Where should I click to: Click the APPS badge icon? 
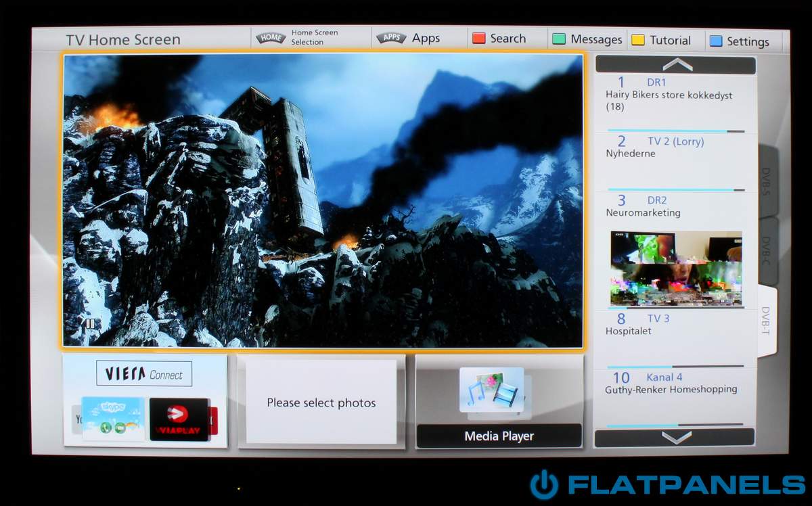pos(391,38)
